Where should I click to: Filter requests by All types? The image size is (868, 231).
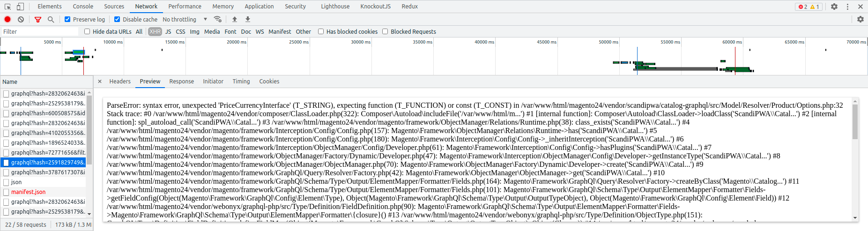point(139,31)
